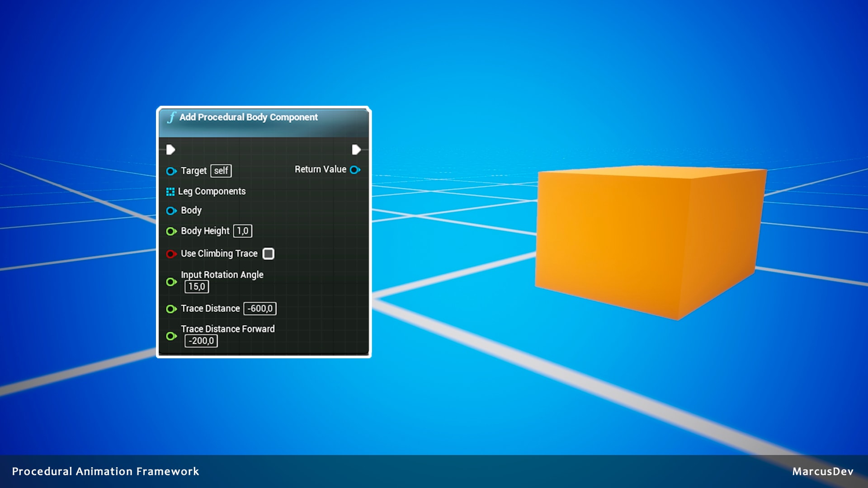The height and width of the screenshot is (488, 868).
Task: Click the Trace Distance Forward pin
Action: 171,336
